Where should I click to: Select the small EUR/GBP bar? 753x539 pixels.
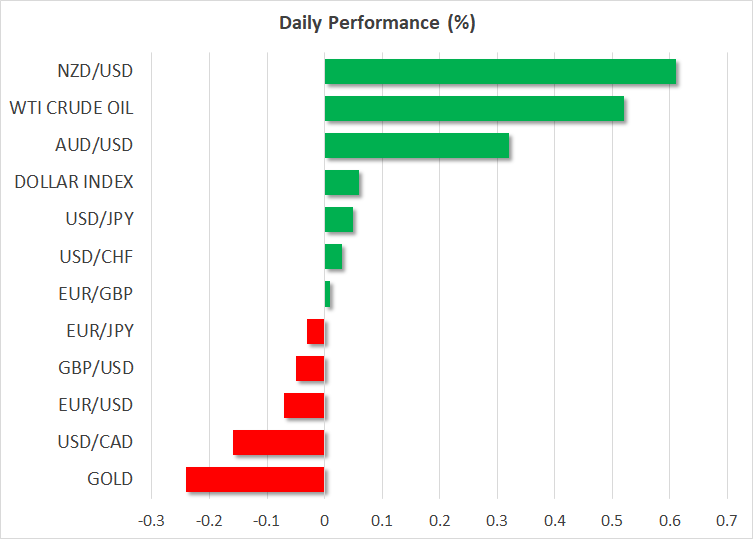[327, 294]
